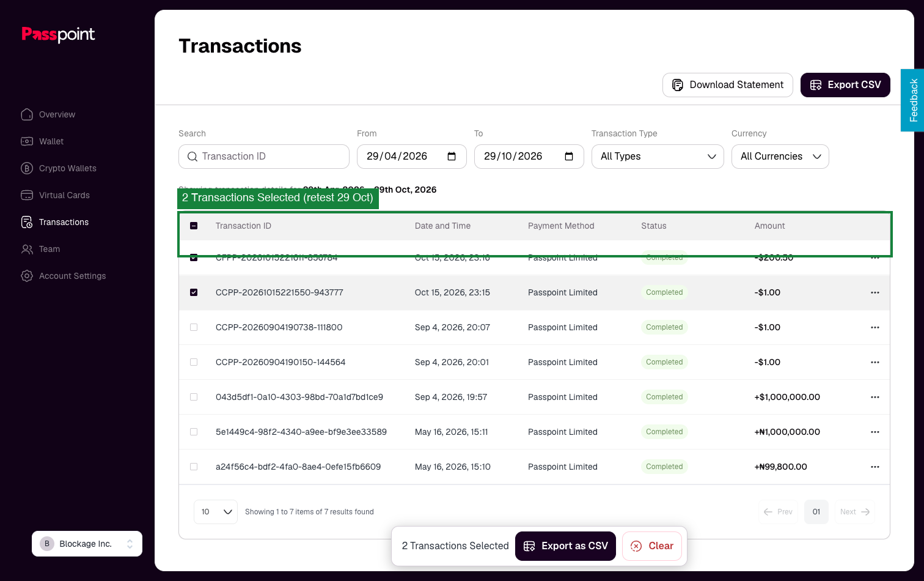
Task: Click the Overview home icon in the sidebar
Action: (27, 114)
